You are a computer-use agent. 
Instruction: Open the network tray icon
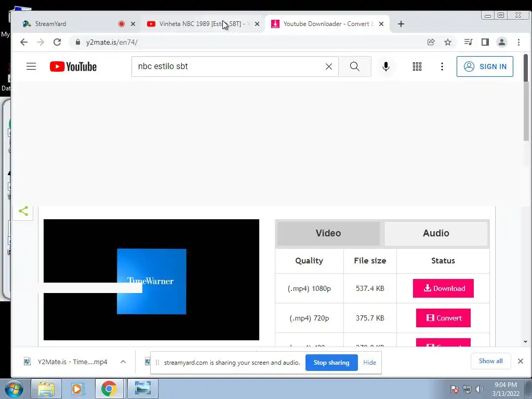point(467,389)
